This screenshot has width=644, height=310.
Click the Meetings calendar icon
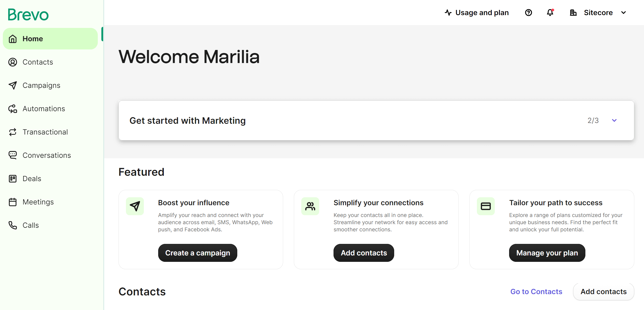(13, 201)
